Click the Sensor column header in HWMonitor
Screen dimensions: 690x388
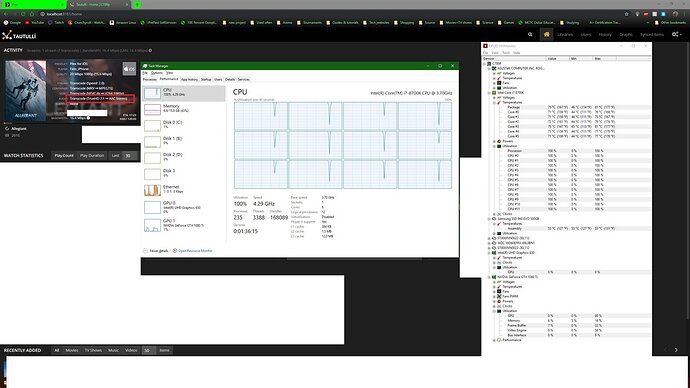[514, 59]
